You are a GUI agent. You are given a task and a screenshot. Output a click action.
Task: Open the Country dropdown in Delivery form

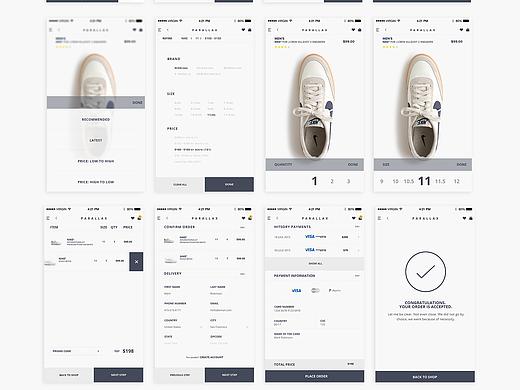pyautogui.click(x=183, y=327)
